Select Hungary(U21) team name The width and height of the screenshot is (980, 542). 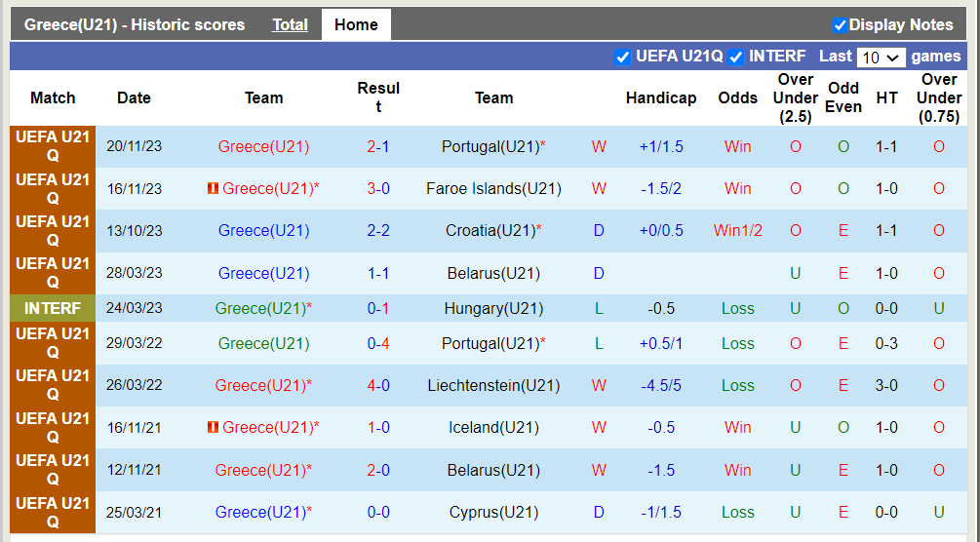(493, 309)
